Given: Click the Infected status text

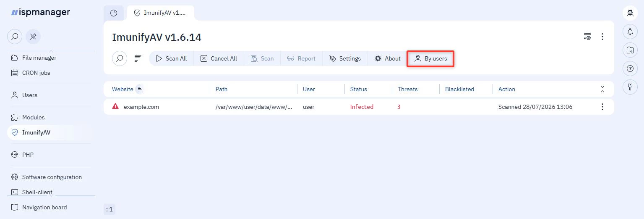Looking at the screenshot, I should (x=362, y=107).
